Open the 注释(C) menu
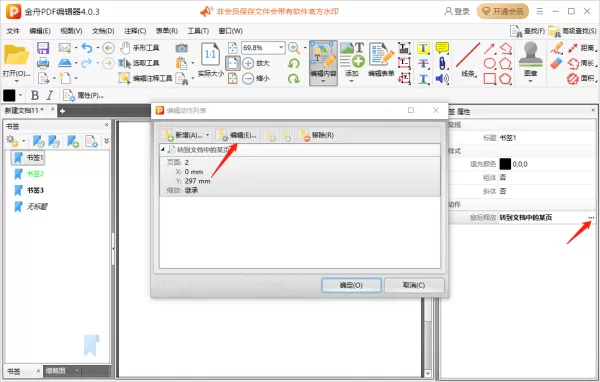The image size is (600, 382). click(x=135, y=31)
